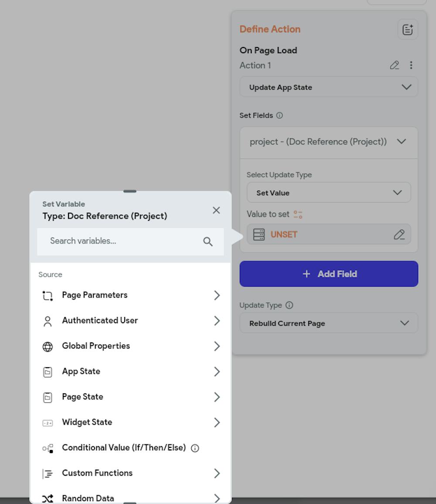Click the UNSET value field

click(x=323, y=234)
